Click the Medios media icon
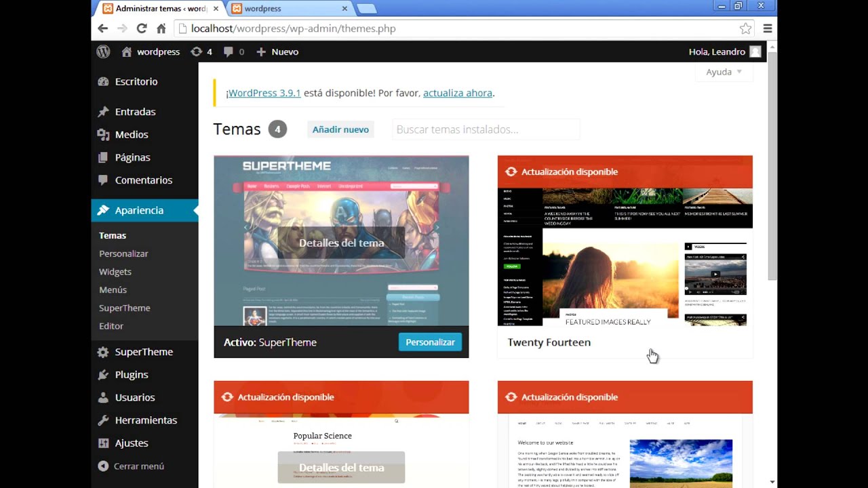Image resolution: width=868 pixels, height=488 pixels. (103, 135)
